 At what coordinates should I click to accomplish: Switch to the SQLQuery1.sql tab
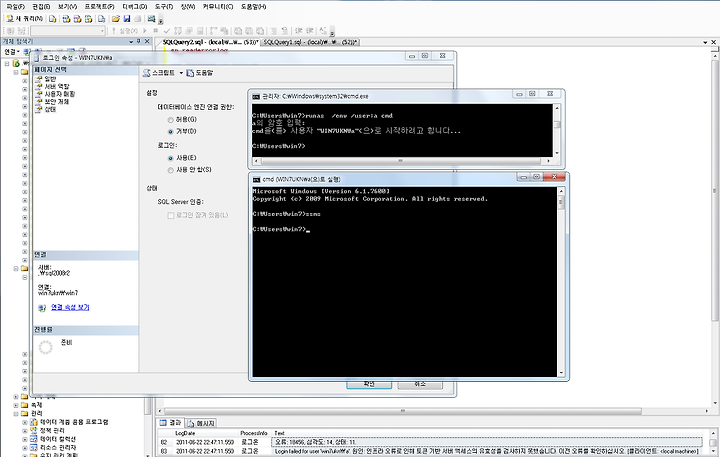pyautogui.click(x=310, y=42)
